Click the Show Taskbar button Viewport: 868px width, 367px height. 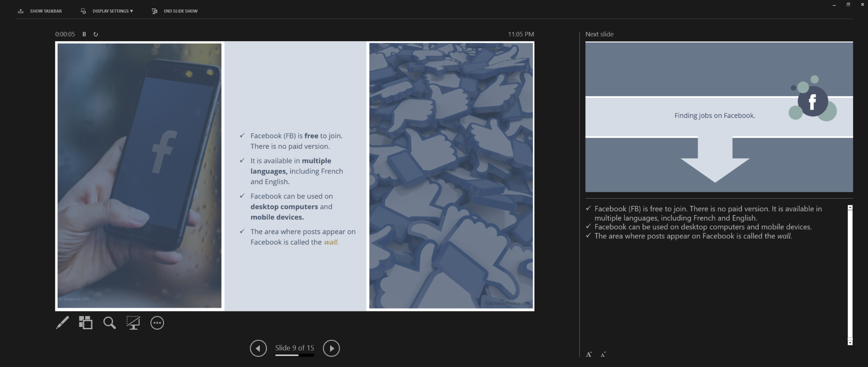[x=40, y=11]
